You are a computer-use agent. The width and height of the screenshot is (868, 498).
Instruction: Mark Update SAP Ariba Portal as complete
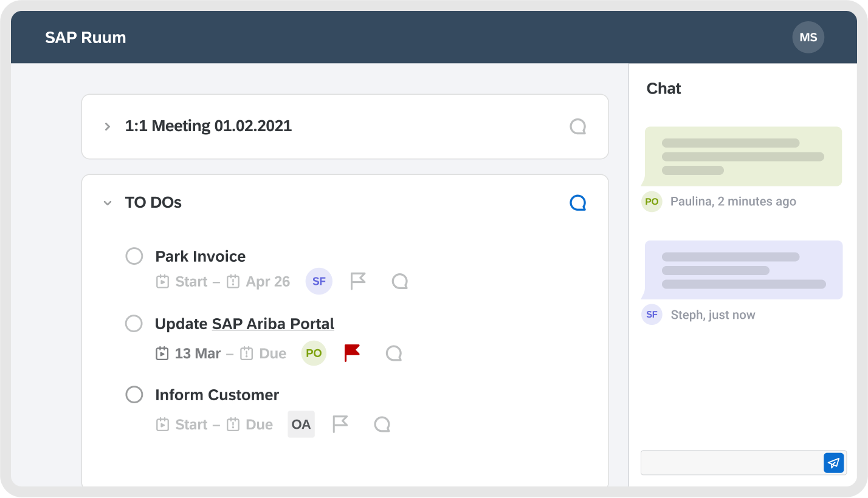click(x=134, y=324)
